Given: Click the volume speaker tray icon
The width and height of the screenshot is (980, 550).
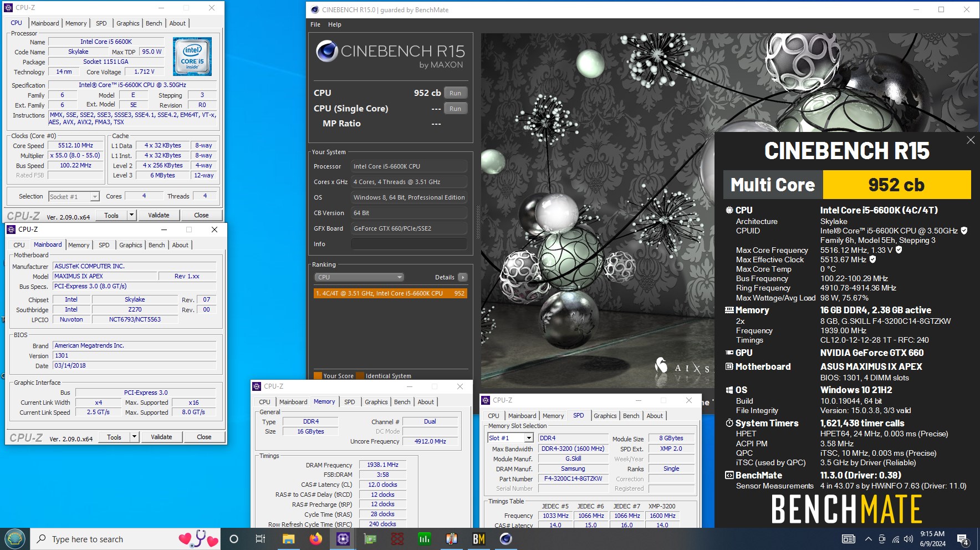Looking at the screenshot, I should (x=908, y=539).
